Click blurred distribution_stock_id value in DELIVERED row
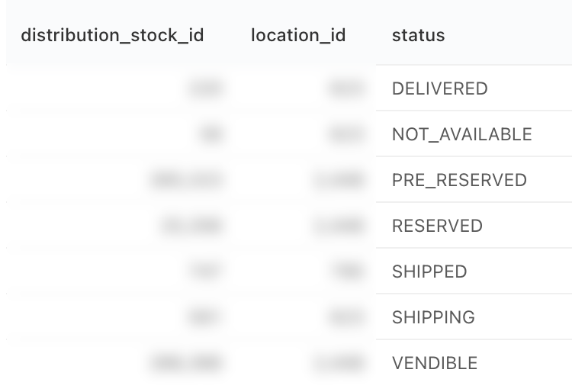 click(204, 88)
